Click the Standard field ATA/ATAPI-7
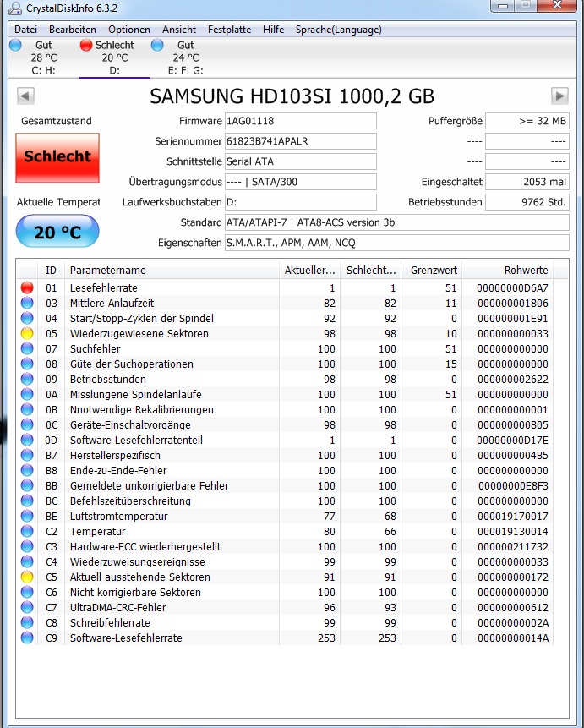The image size is (584, 728). [x=397, y=222]
